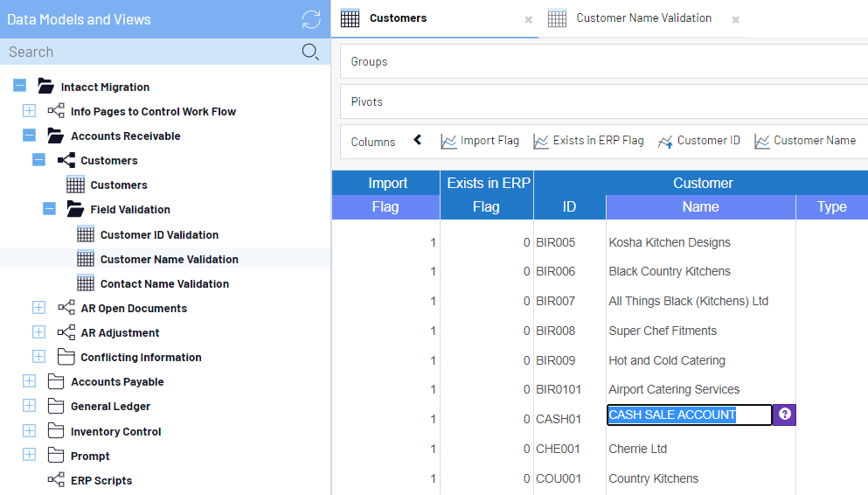Click the Customer ID column icon
This screenshot has height=495, width=868.
(665, 141)
